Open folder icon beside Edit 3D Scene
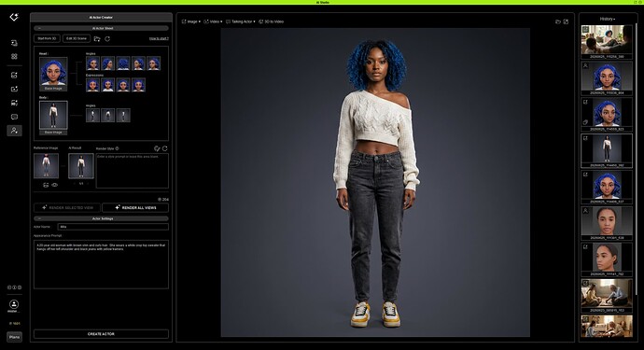The image size is (644, 350). [97, 38]
